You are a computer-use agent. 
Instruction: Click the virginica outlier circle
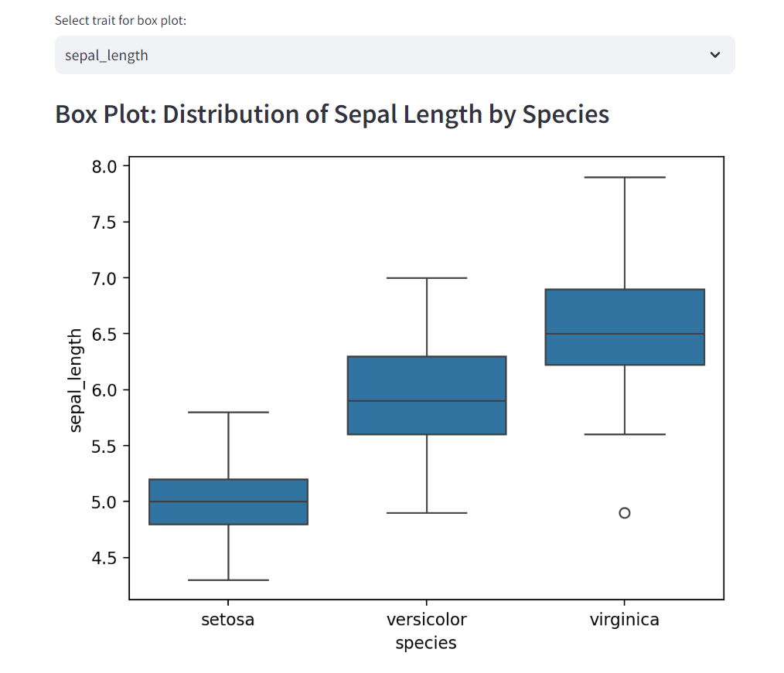pos(624,513)
